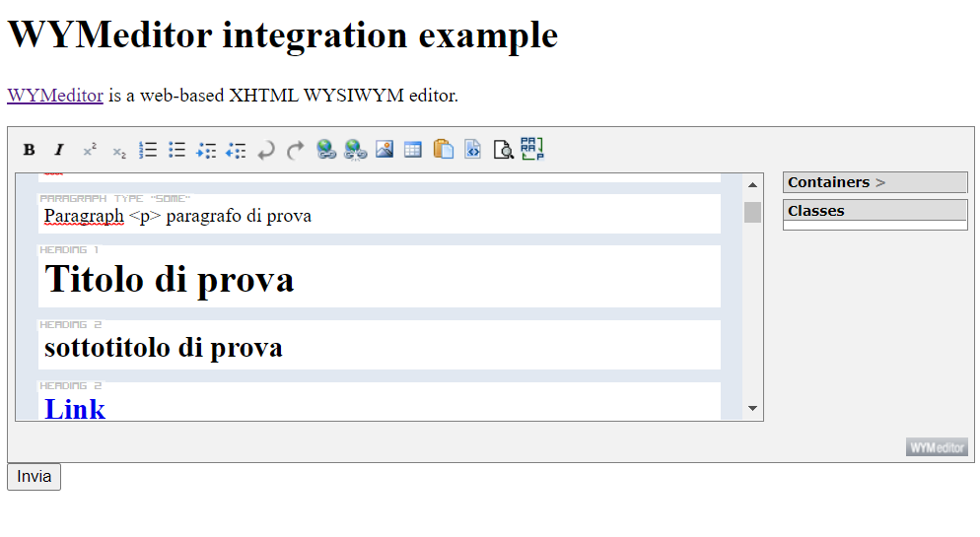Insert a table into the editor

[412, 150]
